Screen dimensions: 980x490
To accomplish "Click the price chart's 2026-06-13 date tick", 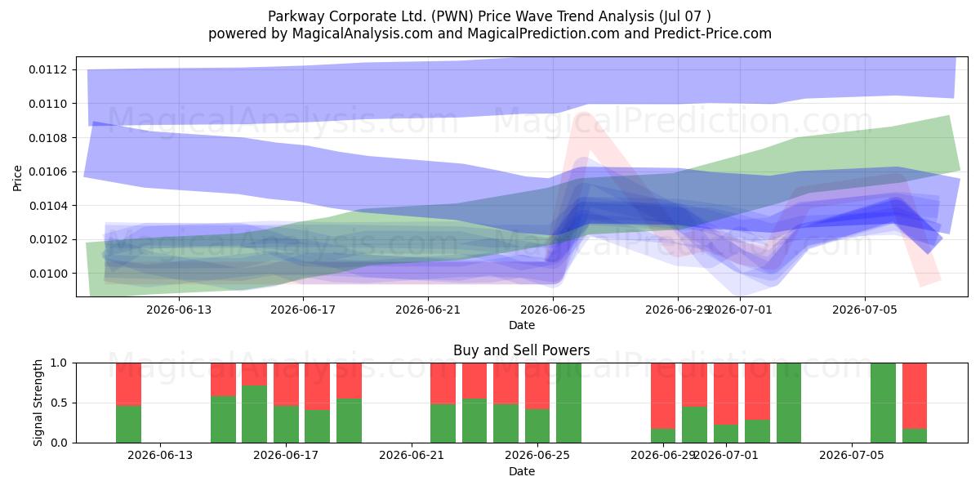I will (178, 310).
